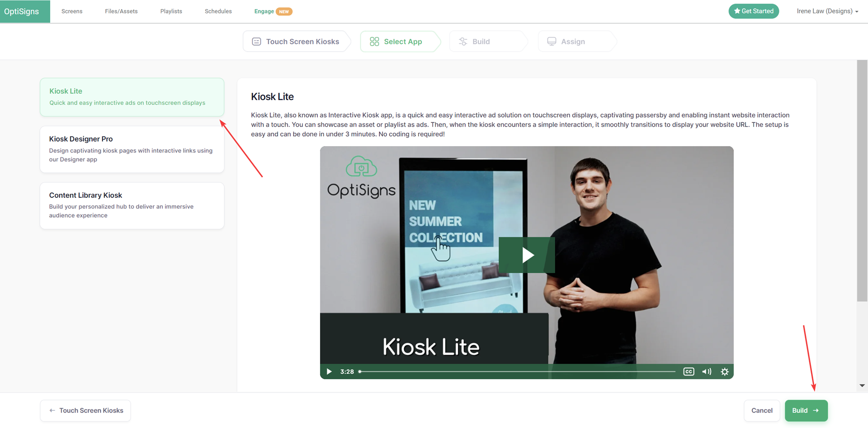Go back to Touch Screen Kiosks
Screen dimensions: 868x428
point(85,410)
